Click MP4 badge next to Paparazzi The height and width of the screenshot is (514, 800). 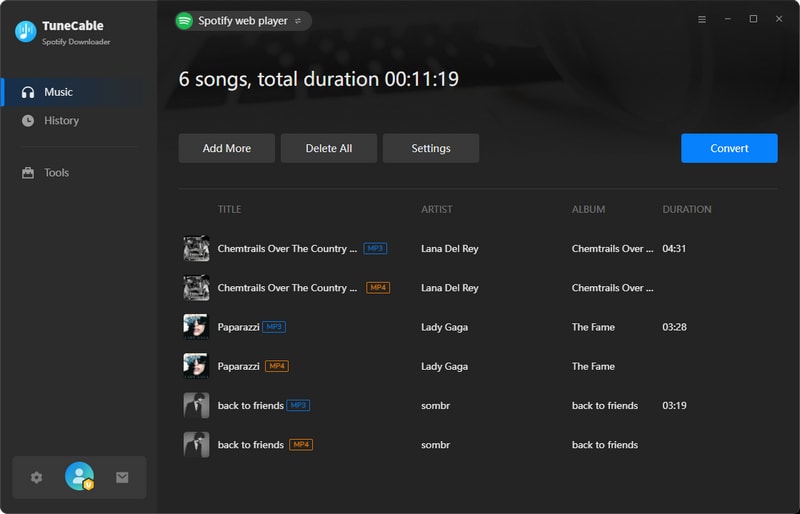tap(277, 366)
